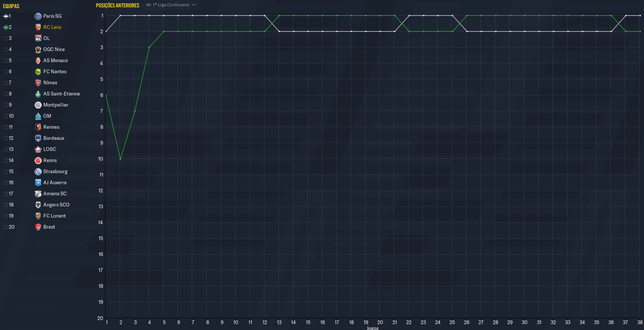Click the RC Lens club crest
The width and height of the screenshot is (644, 330).
(38, 27)
